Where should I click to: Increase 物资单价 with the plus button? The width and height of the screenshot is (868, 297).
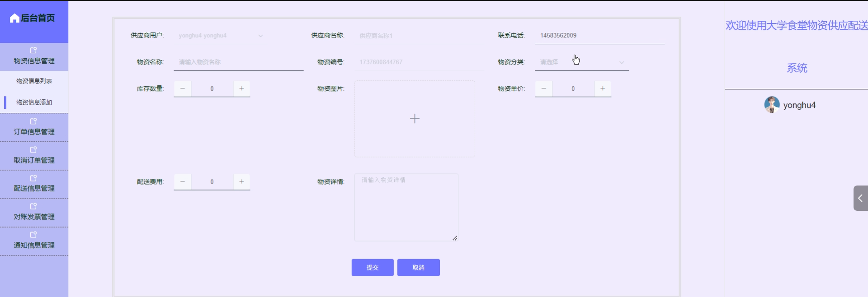click(603, 88)
